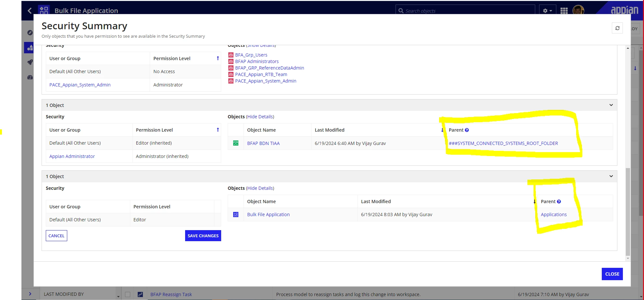
Task: Open the Explore compass sidebar icon
Action: pos(30,33)
